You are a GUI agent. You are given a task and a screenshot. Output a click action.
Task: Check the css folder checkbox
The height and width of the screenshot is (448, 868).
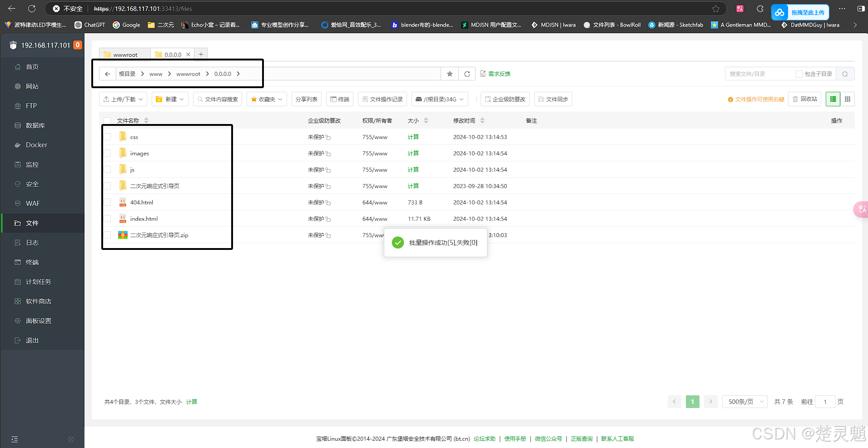tap(107, 137)
